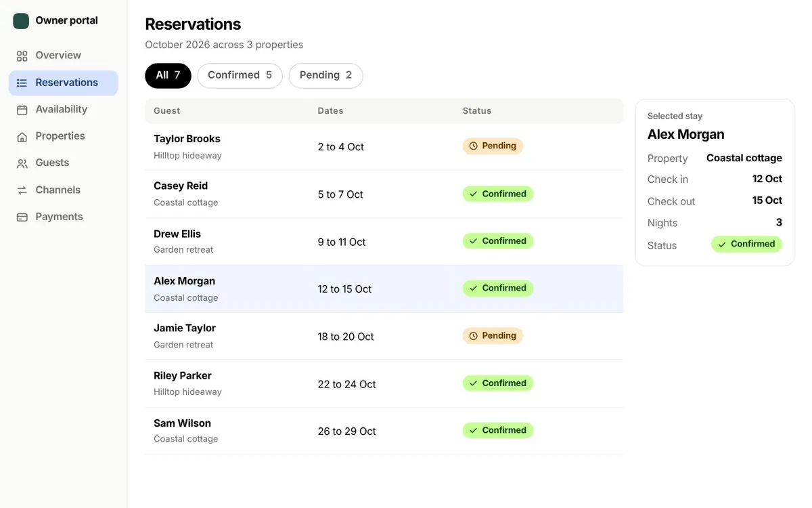Click Coastal cottage under Sam Wilson

pyautogui.click(x=185, y=439)
